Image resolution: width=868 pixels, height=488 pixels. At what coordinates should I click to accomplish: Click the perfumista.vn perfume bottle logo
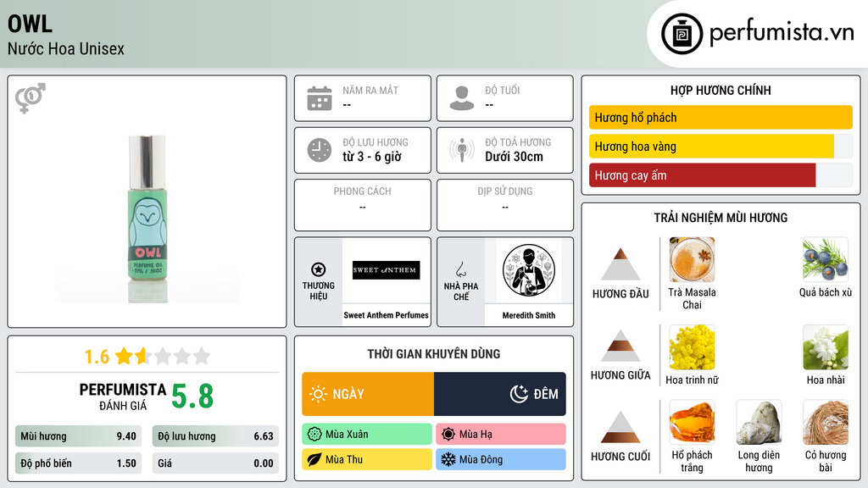click(x=682, y=34)
